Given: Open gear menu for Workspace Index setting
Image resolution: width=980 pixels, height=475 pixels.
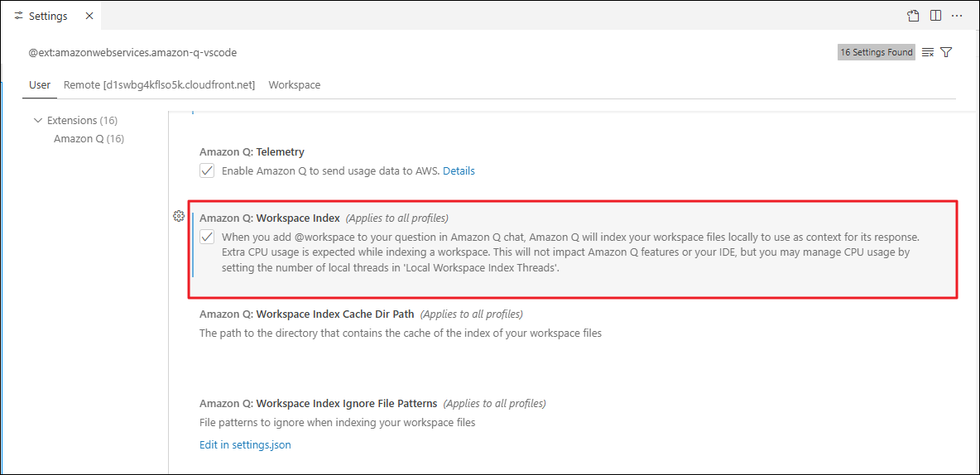Looking at the screenshot, I should [x=179, y=217].
